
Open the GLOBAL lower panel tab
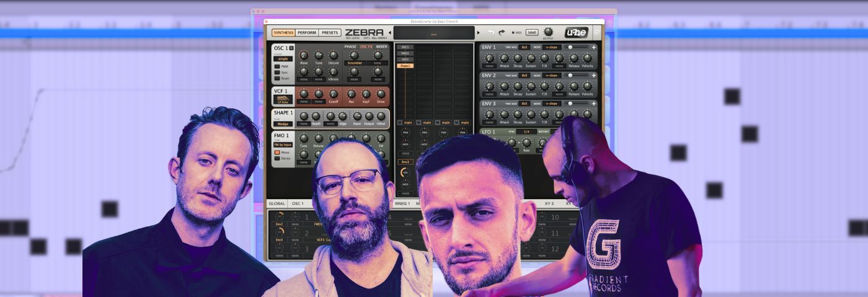pos(277,203)
